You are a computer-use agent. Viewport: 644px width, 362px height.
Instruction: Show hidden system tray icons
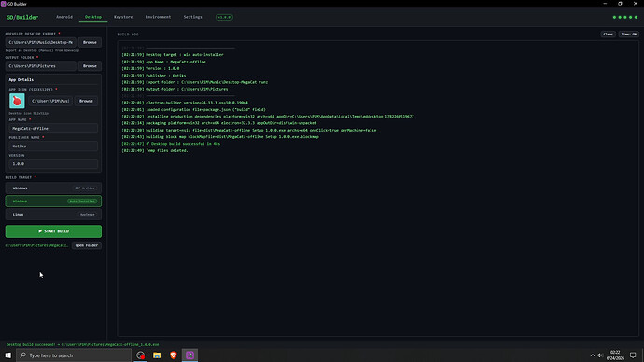[x=593, y=355]
